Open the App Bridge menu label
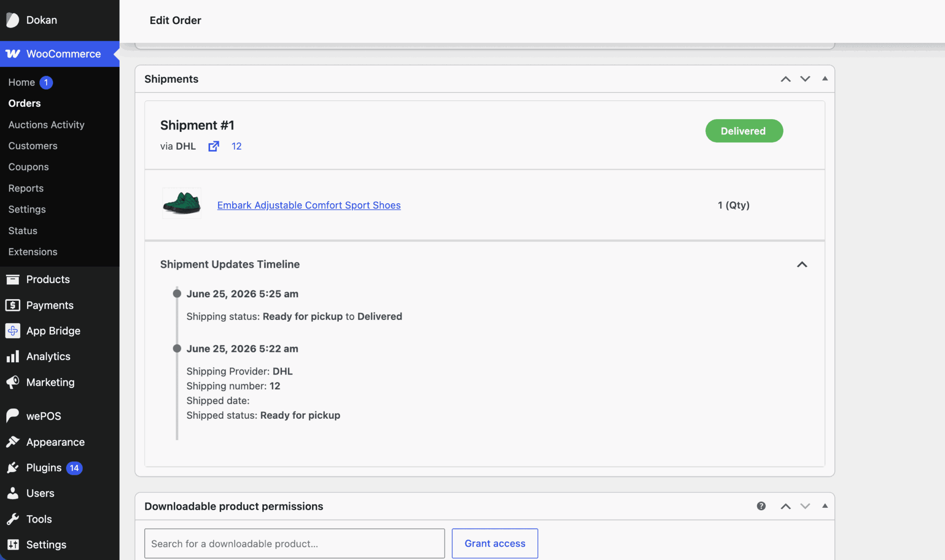Image resolution: width=945 pixels, height=560 pixels. pos(53,331)
